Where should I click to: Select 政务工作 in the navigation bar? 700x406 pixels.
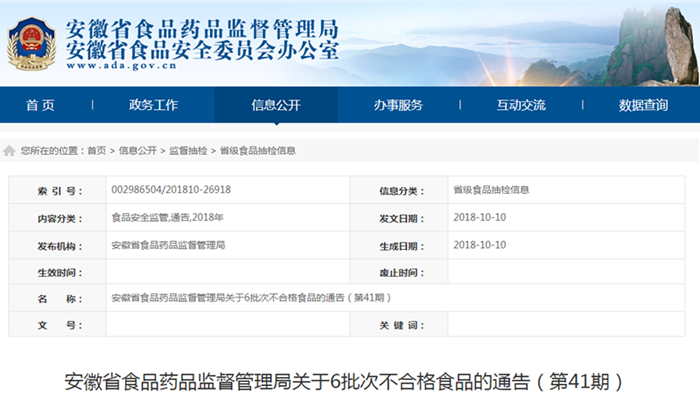(154, 105)
